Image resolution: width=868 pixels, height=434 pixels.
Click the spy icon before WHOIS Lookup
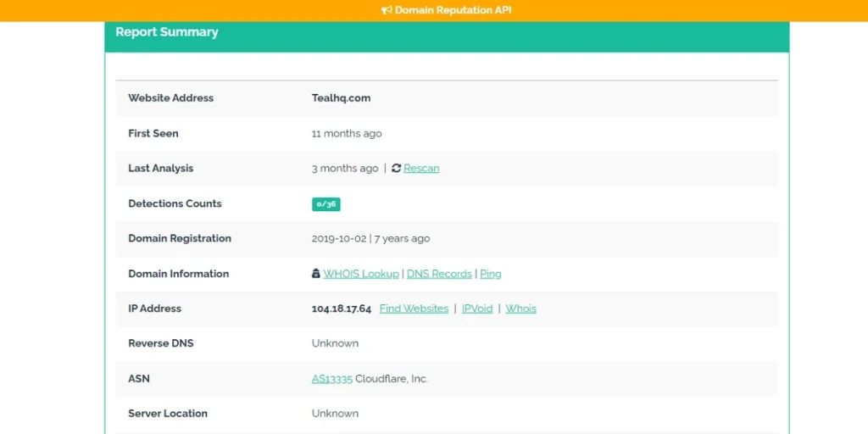[x=316, y=274]
